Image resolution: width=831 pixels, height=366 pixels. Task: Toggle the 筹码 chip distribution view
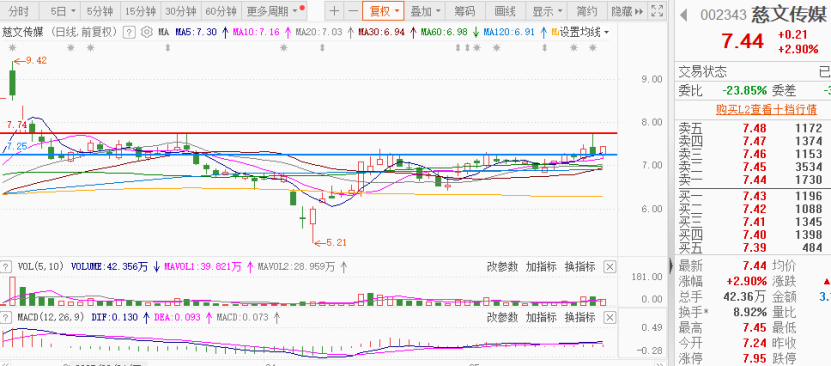click(x=464, y=11)
